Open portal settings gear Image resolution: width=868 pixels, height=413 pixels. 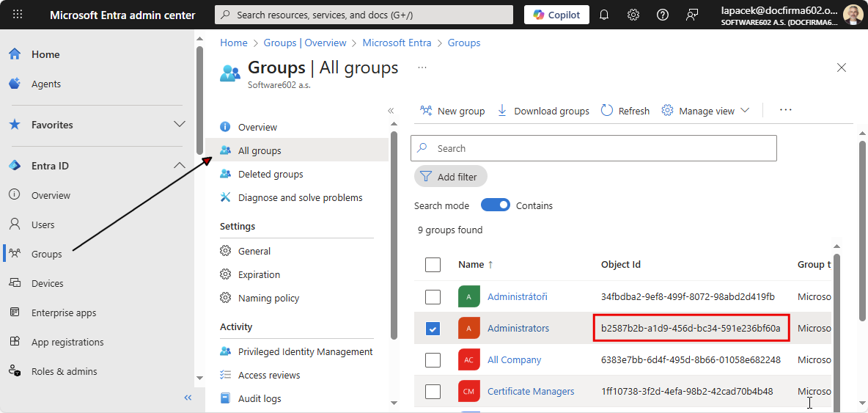[x=633, y=15]
